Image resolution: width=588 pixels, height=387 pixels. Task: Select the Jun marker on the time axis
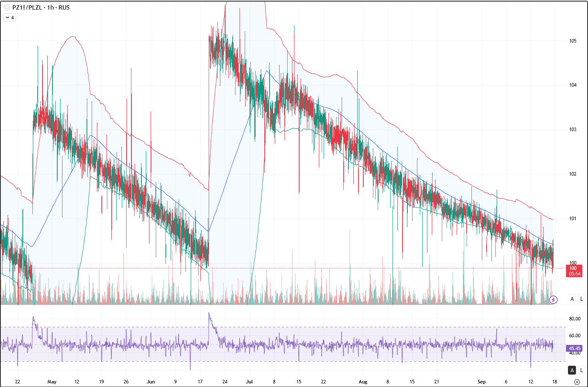pos(151,382)
